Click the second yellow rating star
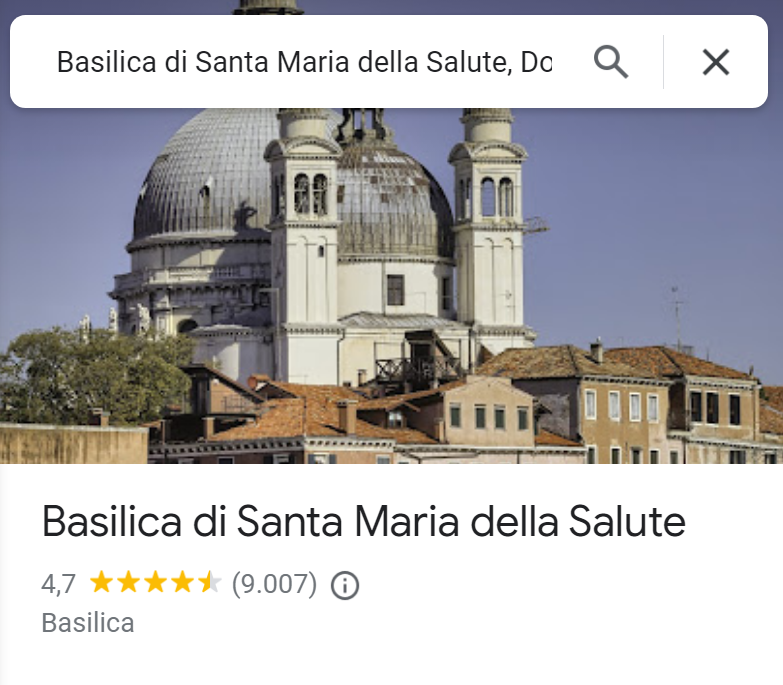Screen dimensions: 783x685 coord(129,582)
